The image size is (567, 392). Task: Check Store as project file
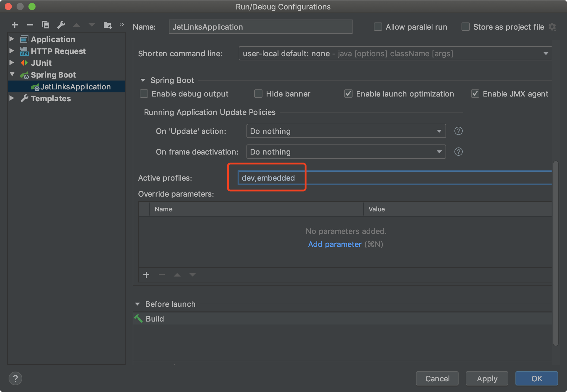(466, 27)
